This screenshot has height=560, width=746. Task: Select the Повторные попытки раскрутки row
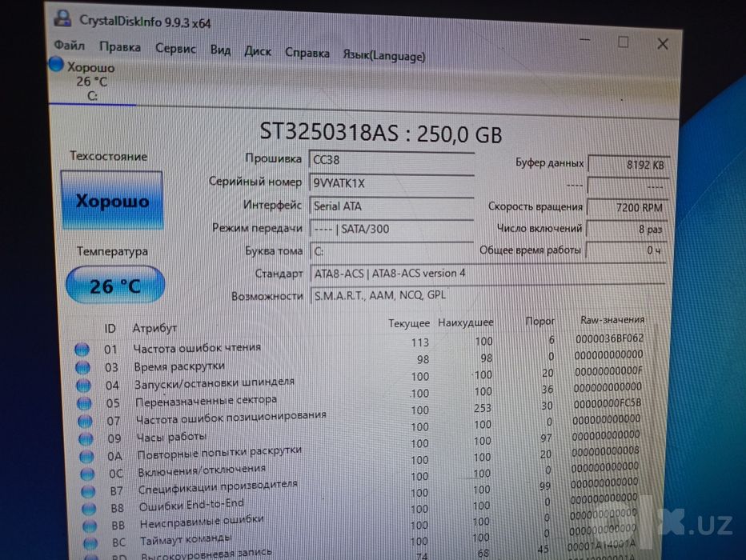click(359, 448)
